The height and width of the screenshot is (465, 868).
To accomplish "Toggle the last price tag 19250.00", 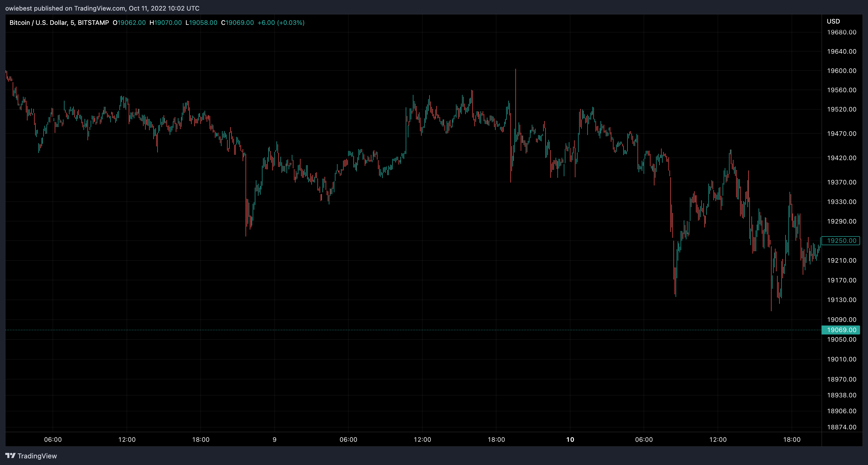I will click(x=842, y=241).
